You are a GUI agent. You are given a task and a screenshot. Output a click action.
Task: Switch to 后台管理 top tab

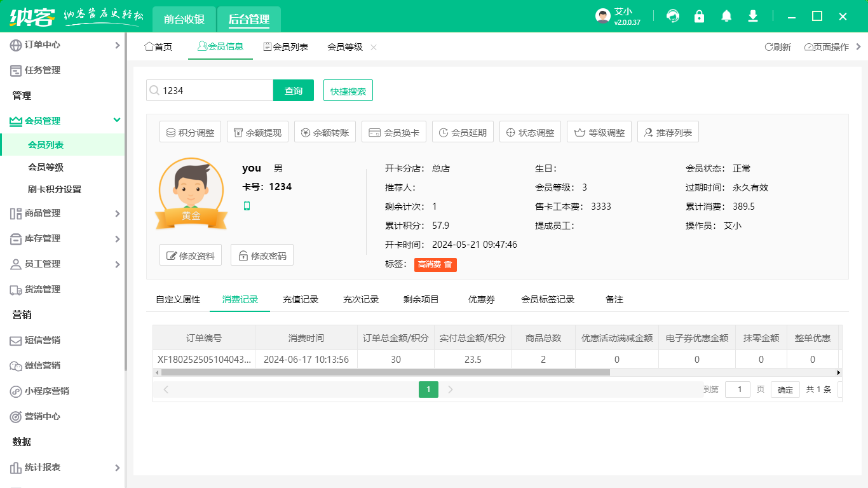tap(249, 19)
